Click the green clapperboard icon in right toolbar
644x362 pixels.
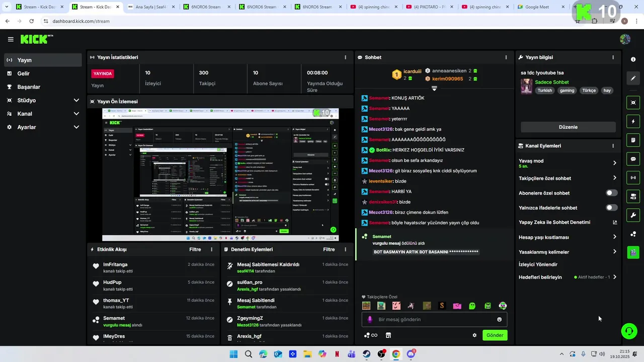click(633, 252)
